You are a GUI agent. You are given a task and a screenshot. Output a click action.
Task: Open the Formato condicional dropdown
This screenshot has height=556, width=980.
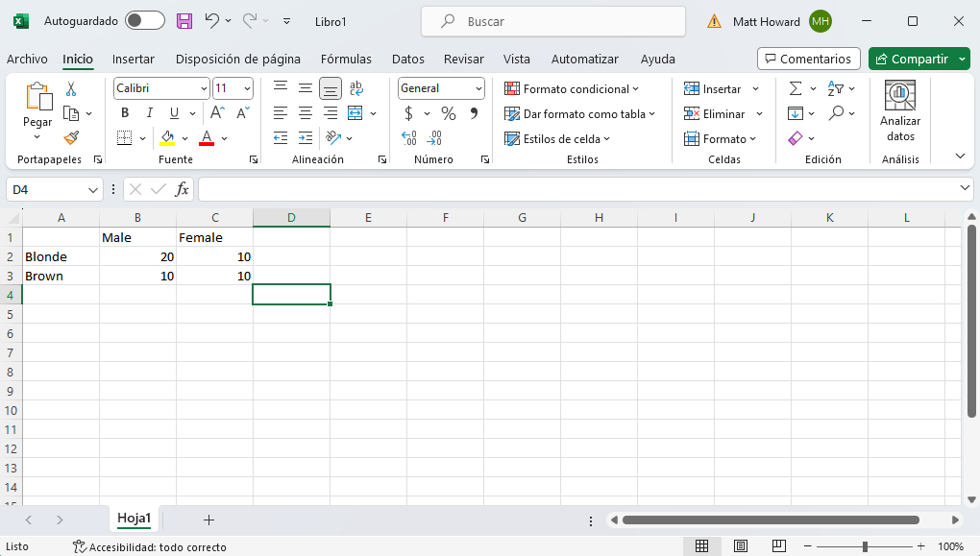(573, 88)
